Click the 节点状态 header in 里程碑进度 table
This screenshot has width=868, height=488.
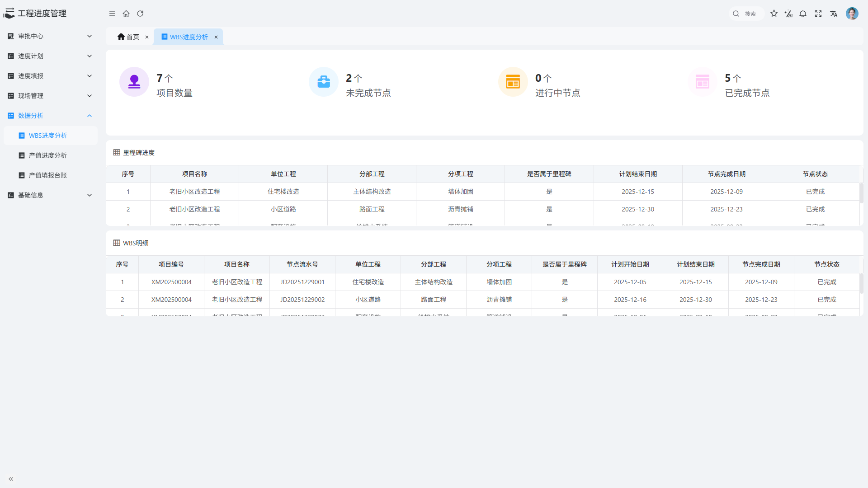(x=815, y=174)
